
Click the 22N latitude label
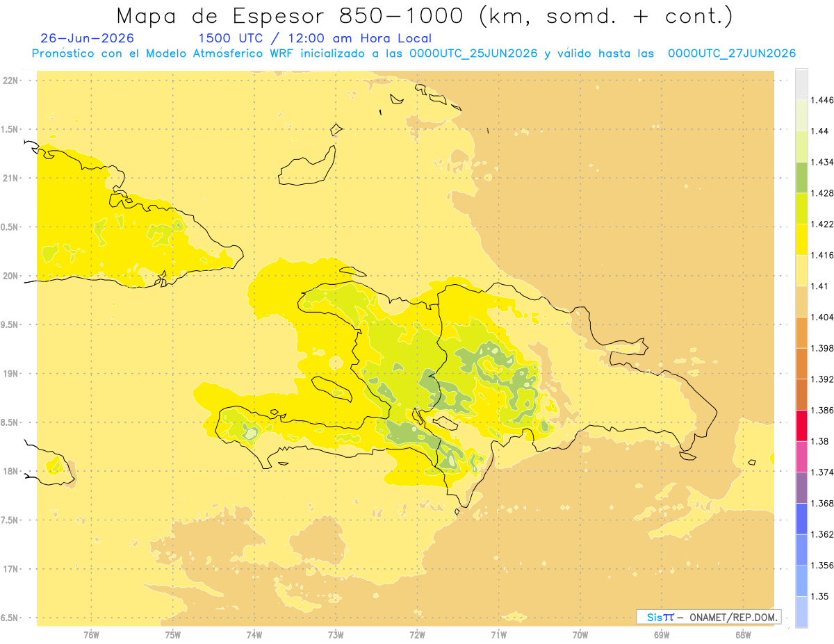coord(10,81)
